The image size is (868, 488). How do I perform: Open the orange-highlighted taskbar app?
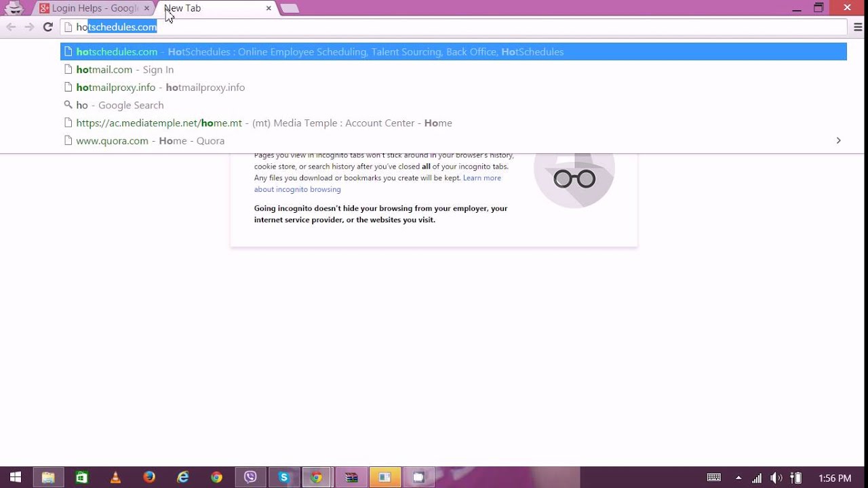click(385, 477)
